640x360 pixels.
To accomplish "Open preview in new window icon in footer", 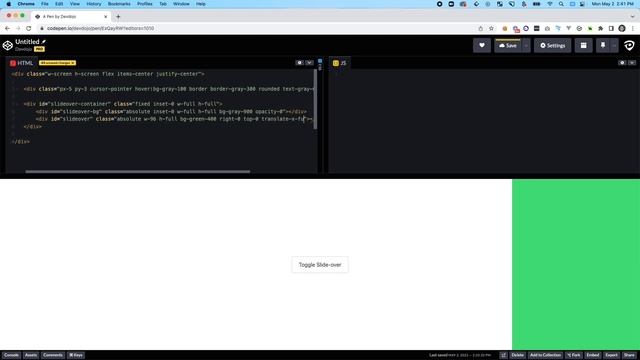I will coord(503,355).
